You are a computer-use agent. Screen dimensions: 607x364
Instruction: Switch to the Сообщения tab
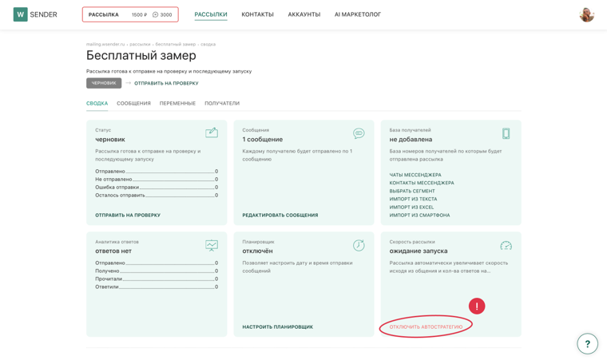pos(133,103)
